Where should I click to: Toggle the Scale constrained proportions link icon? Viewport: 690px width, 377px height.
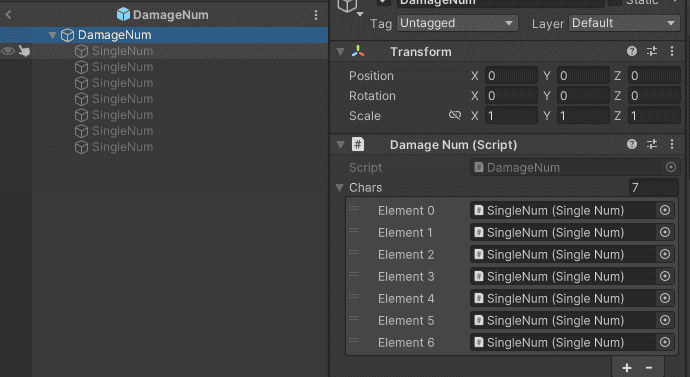tap(455, 115)
